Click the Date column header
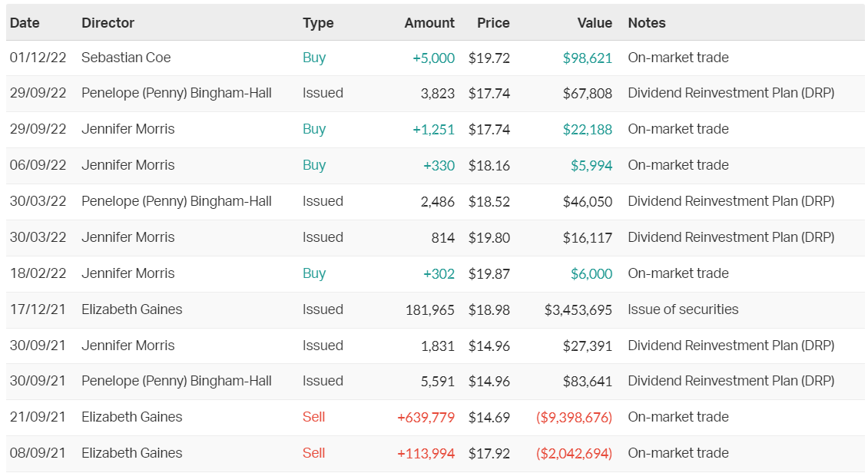This screenshot has width=868, height=473. (x=25, y=23)
